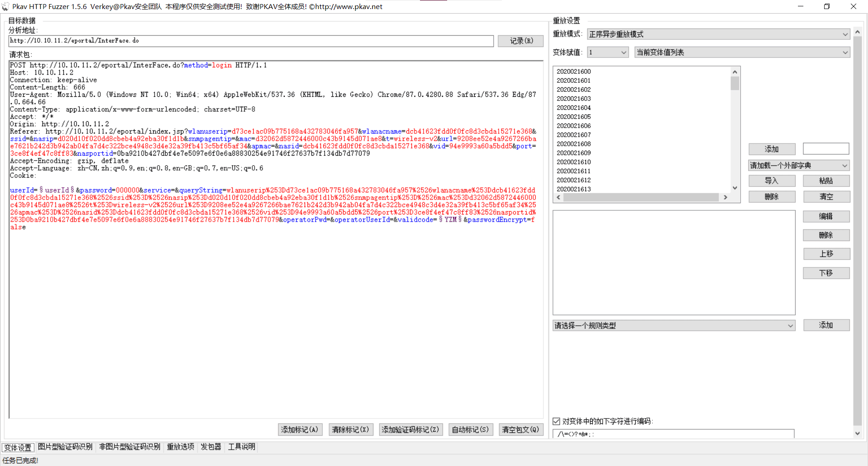868x466 pixels.
Task: Toggle the encode variant characters checkbox
Action: point(557,421)
